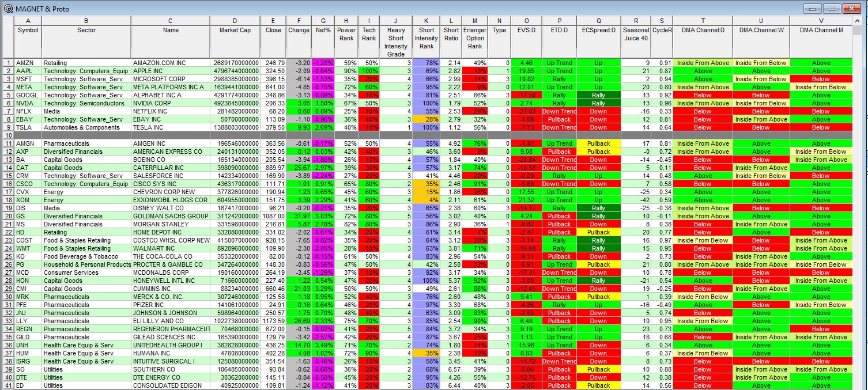
Task: Select Goldman Sachs Close value 1087.00
Action: (x=273, y=216)
